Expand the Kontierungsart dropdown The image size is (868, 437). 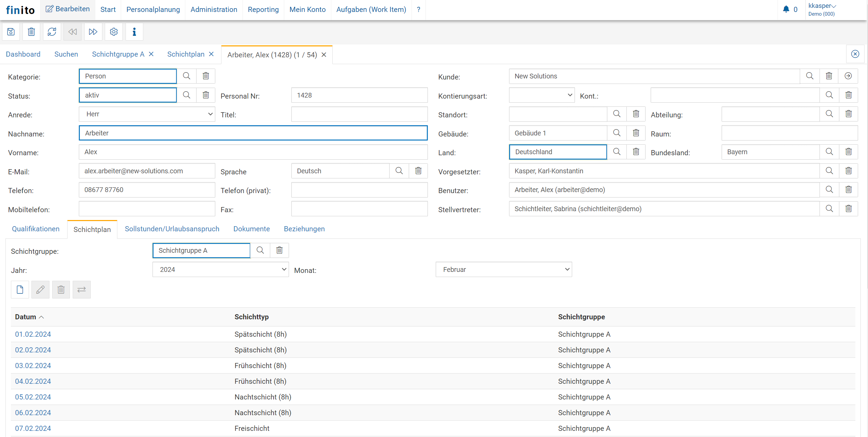click(541, 95)
